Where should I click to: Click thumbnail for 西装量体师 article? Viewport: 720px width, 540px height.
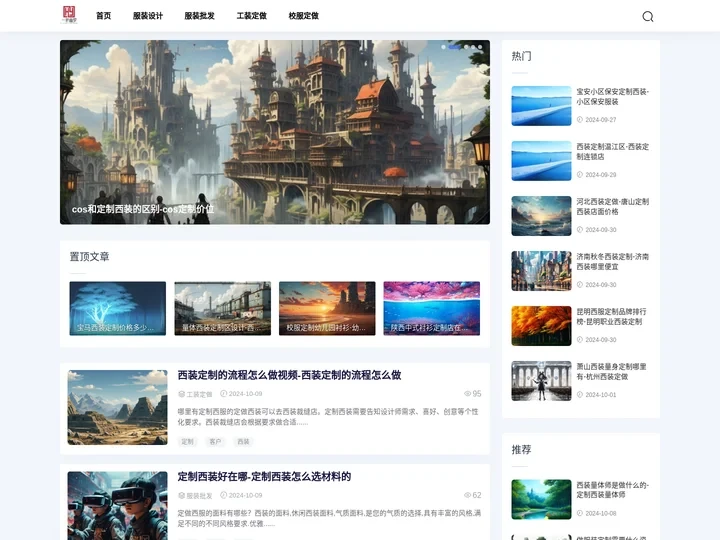pos(541,499)
